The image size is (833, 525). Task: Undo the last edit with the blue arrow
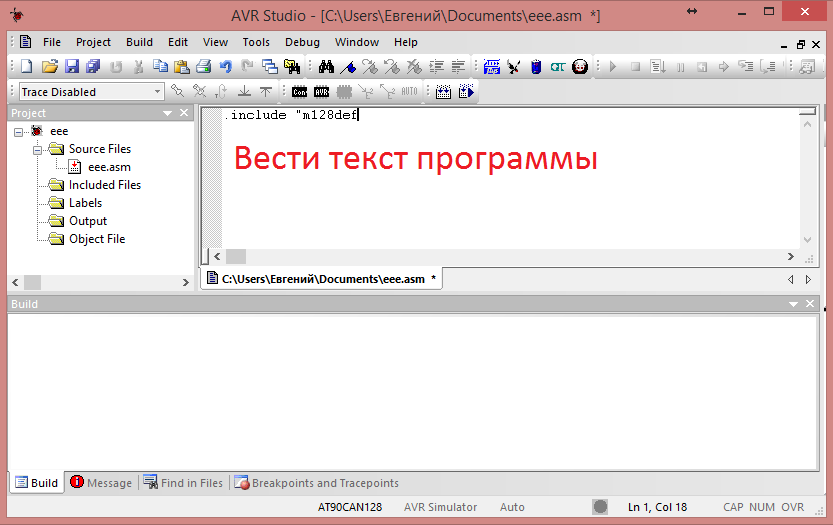[x=226, y=66]
